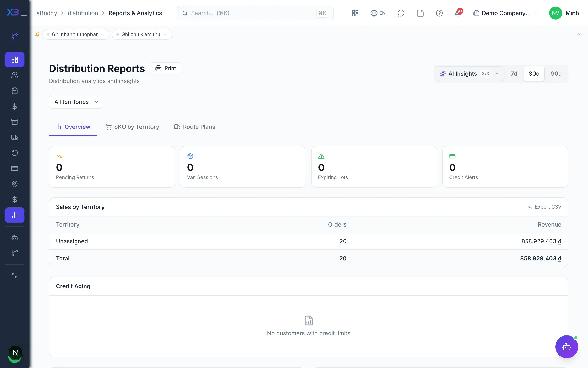Click the Unassigned territory row
The height and width of the screenshot is (368, 588).
click(x=308, y=241)
